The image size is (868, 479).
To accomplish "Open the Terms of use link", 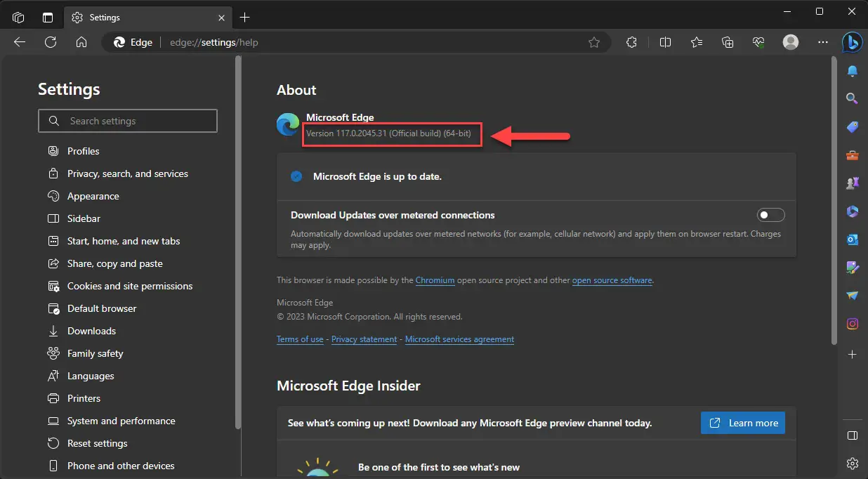I will [300, 339].
